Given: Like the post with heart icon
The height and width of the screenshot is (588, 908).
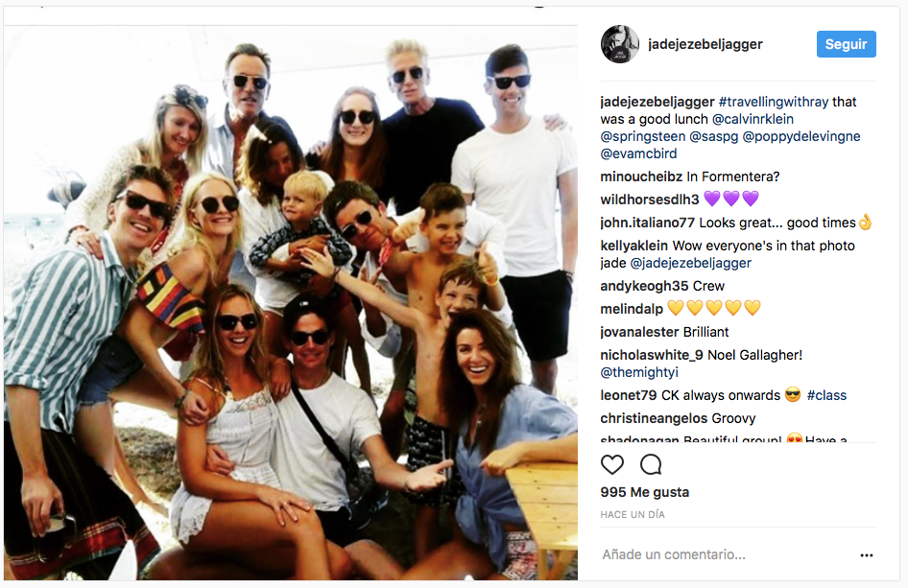Looking at the screenshot, I should click(x=612, y=464).
